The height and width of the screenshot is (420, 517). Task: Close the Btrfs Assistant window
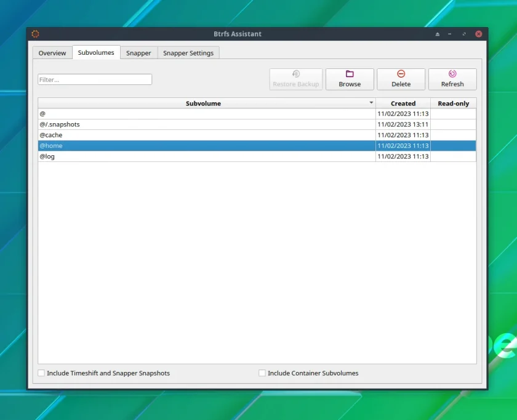479,34
